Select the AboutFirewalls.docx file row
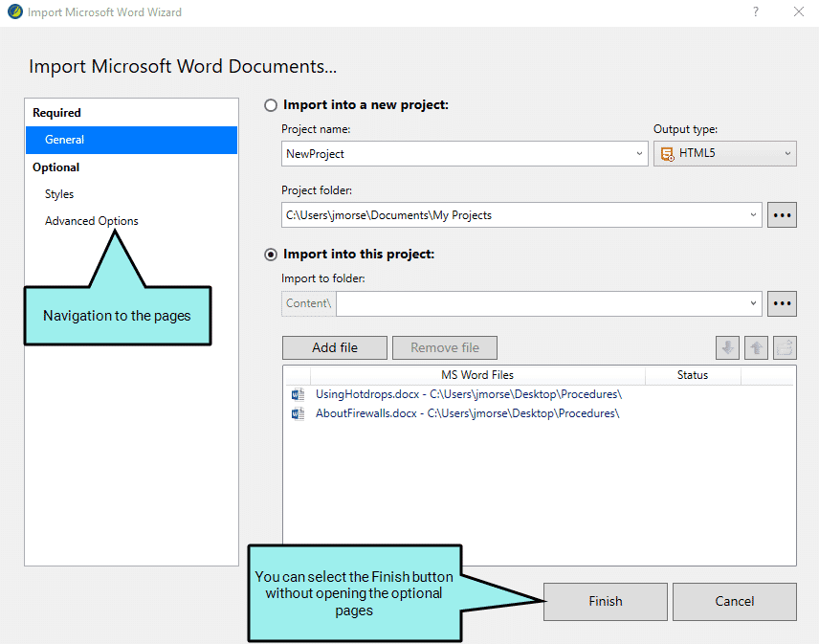Image resolution: width=819 pixels, height=644 pixels. pyautogui.click(x=539, y=413)
